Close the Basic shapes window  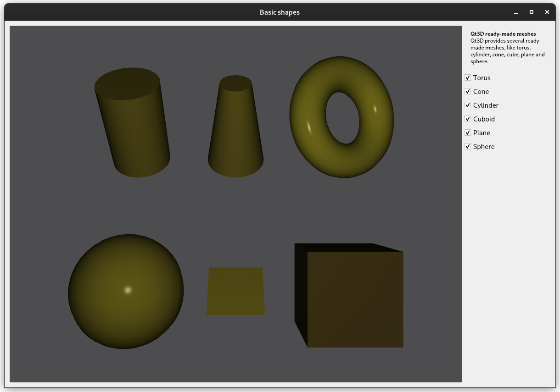(547, 12)
